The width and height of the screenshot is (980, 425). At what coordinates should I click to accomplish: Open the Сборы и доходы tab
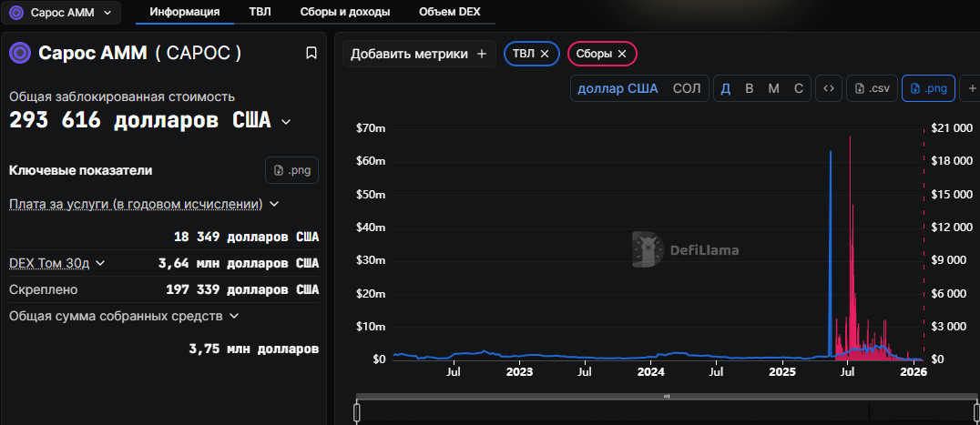pyautogui.click(x=345, y=12)
